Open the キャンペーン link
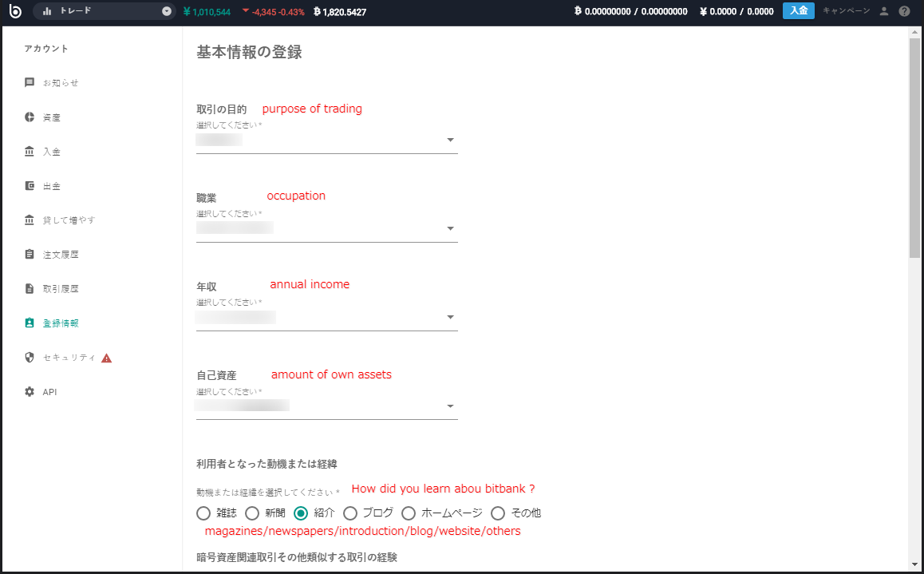Image resolution: width=924 pixels, height=574 pixels. [x=847, y=10]
